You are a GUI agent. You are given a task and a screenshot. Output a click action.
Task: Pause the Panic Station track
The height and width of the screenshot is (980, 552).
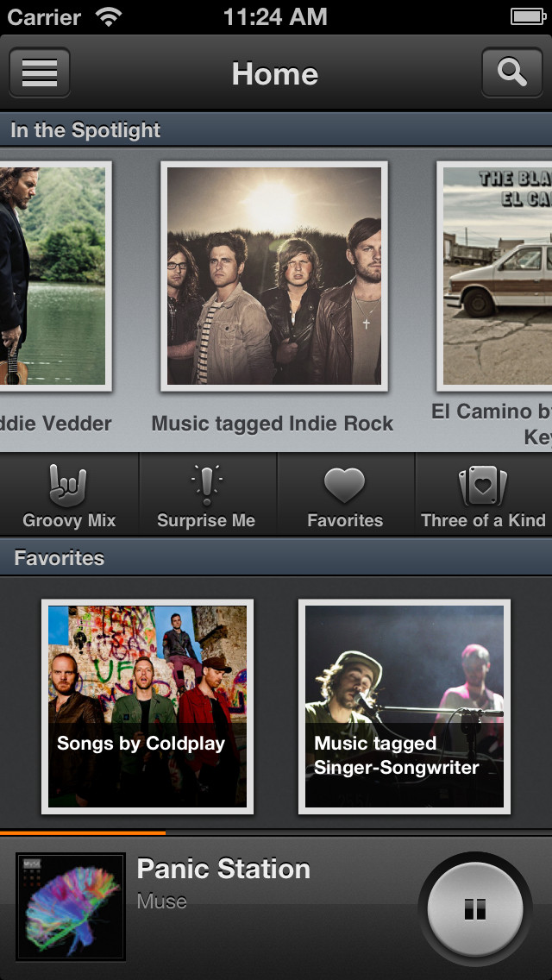pos(475,909)
